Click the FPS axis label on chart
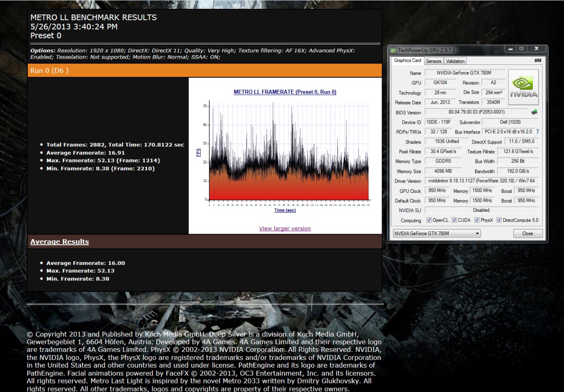The width and height of the screenshot is (564, 392). coord(198,152)
